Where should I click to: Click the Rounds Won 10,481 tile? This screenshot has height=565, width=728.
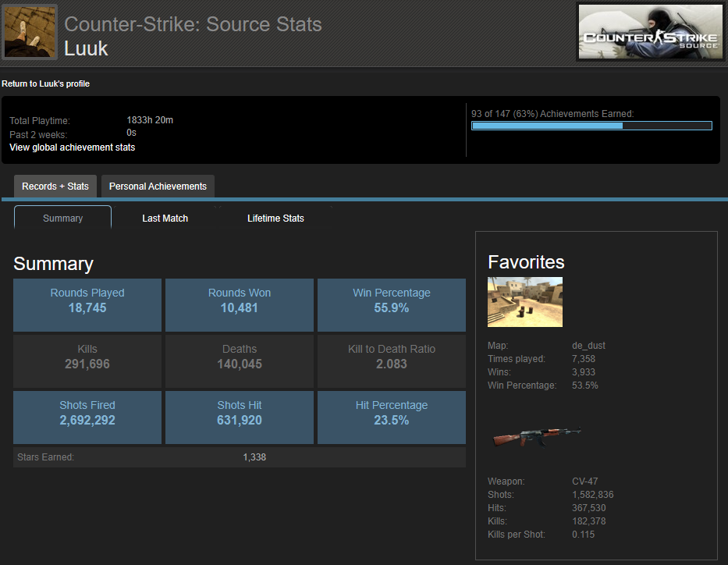point(240,305)
